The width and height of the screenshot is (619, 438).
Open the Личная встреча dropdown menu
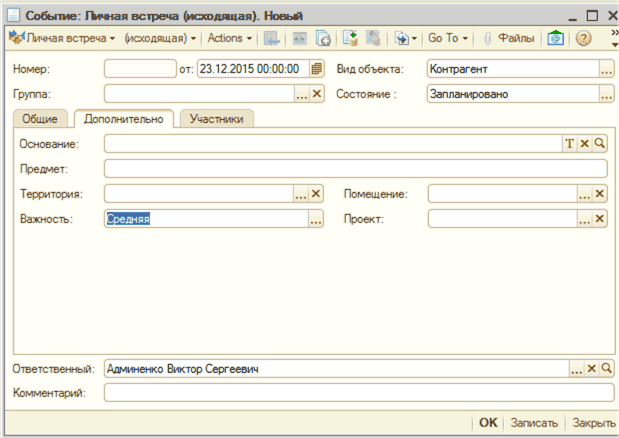tap(62, 38)
